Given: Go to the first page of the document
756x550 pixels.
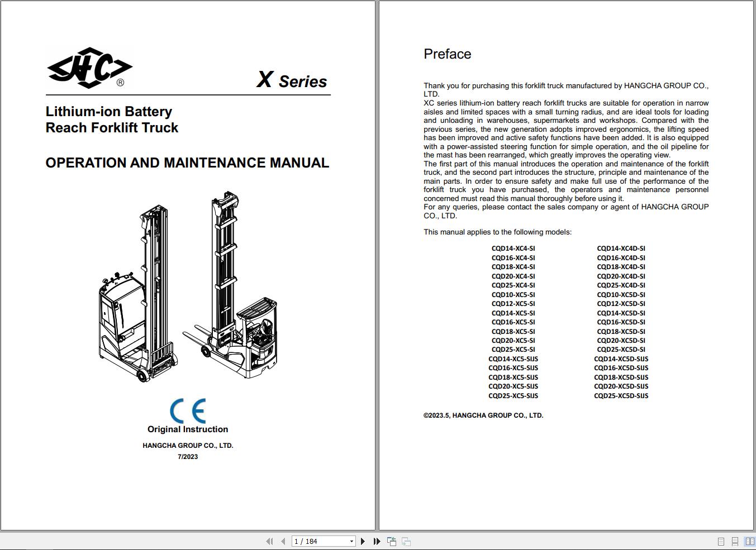Looking at the screenshot, I should point(270,541).
